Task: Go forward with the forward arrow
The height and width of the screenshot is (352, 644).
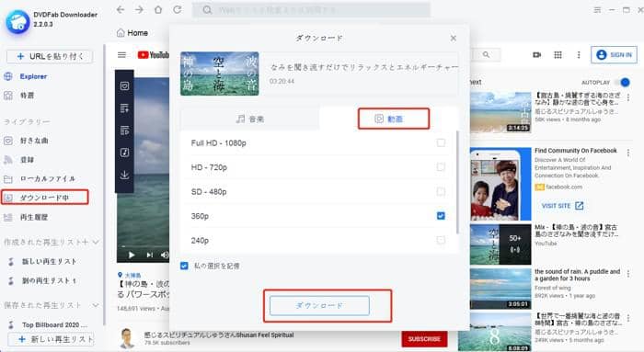Action: 139,9
